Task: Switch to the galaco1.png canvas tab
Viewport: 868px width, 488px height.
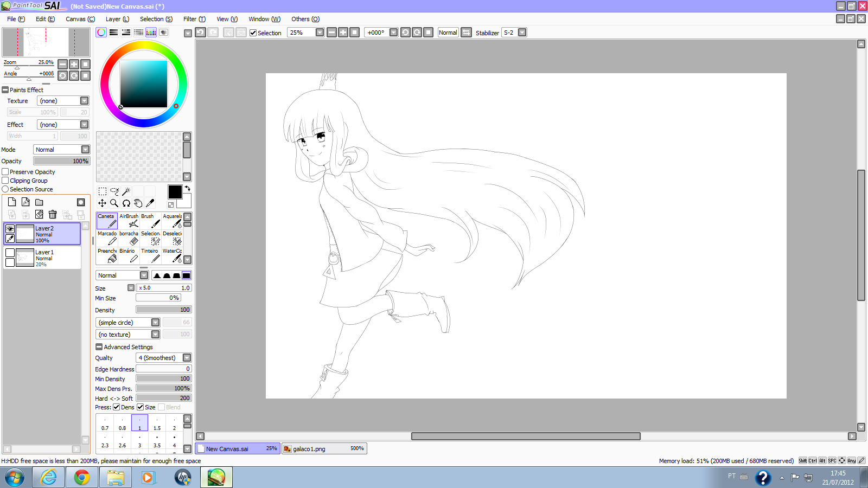Action: (324, 448)
